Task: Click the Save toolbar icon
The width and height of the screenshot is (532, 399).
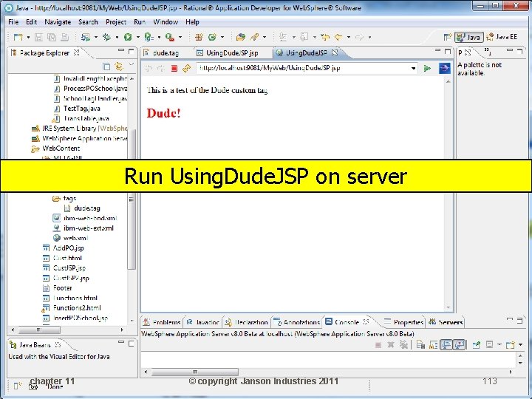Action: pyautogui.click(x=38, y=37)
